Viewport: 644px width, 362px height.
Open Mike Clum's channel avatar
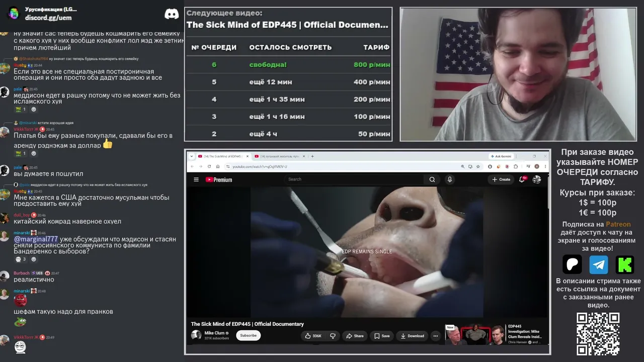point(196,335)
